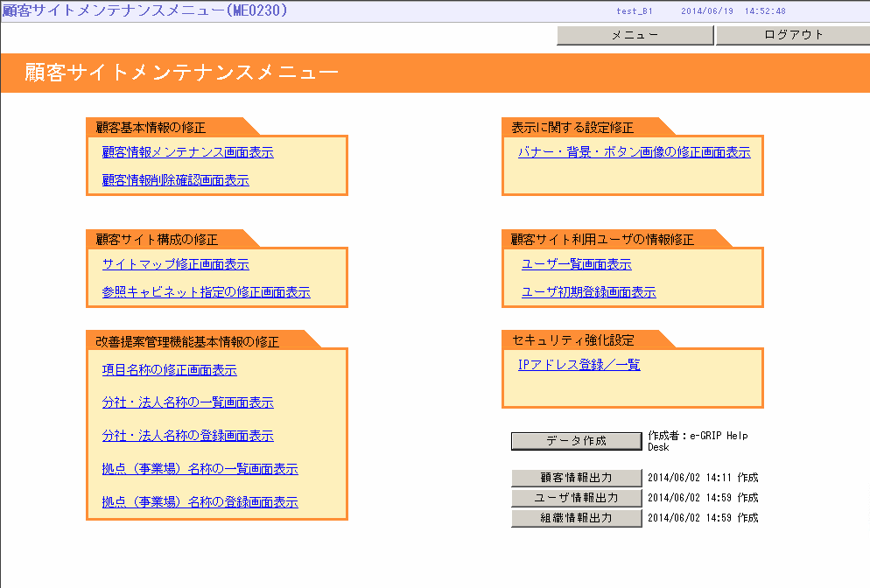This screenshot has height=588, width=870.
Task: Open 拠点（事業場）名称の登録画面表示 link
Action: pyautogui.click(x=200, y=502)
